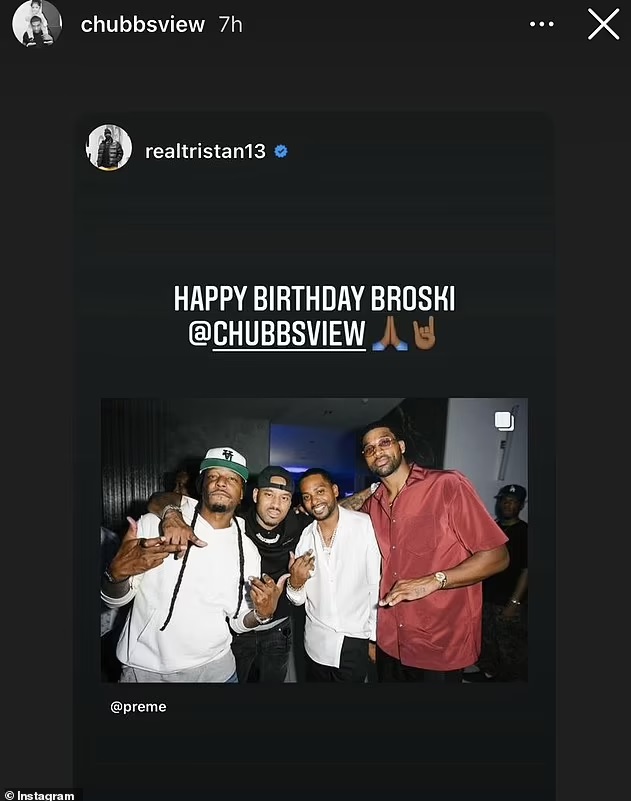Open chubbsview profile picture in story header
The width and height of the screenshot is (631, 801).
pos(37,23)
